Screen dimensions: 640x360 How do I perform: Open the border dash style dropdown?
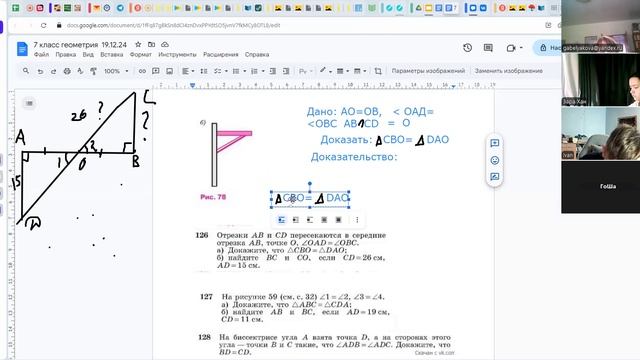click(x=360, y=71)
